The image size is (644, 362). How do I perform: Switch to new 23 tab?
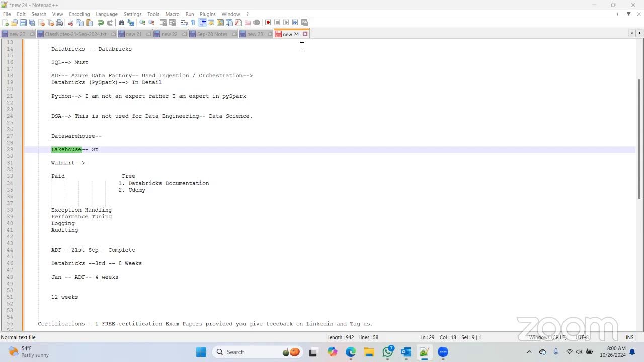[255, 34]
